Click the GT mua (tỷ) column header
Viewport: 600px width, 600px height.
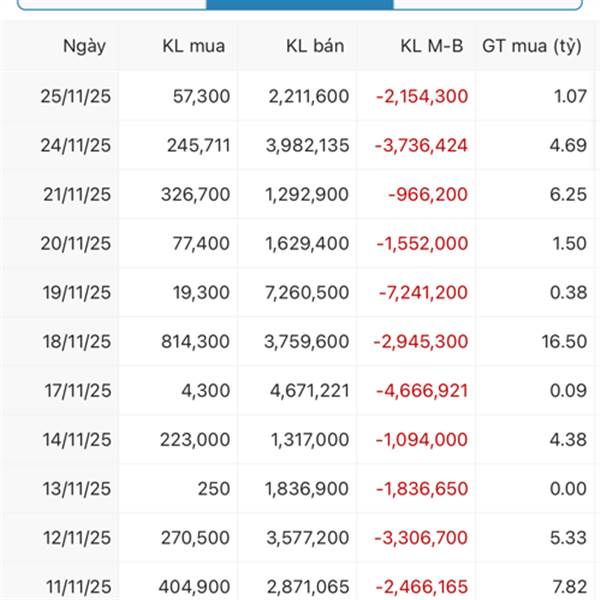coord(532,46)
